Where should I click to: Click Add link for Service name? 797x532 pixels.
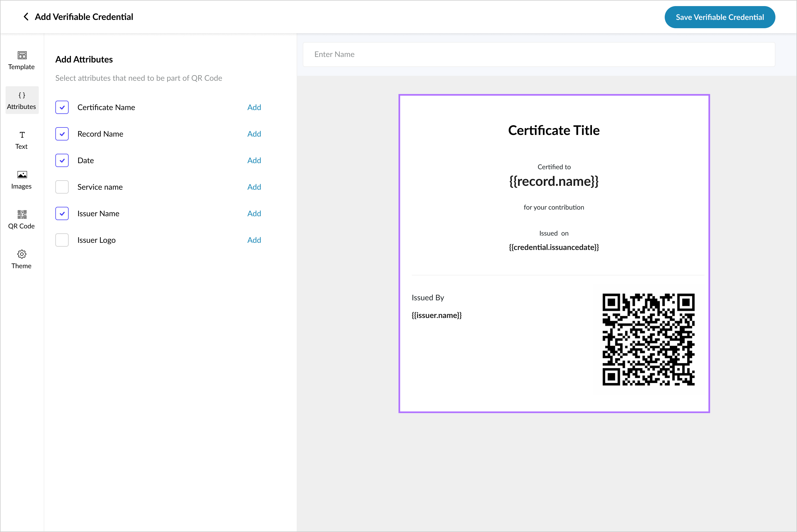(254, 187)
